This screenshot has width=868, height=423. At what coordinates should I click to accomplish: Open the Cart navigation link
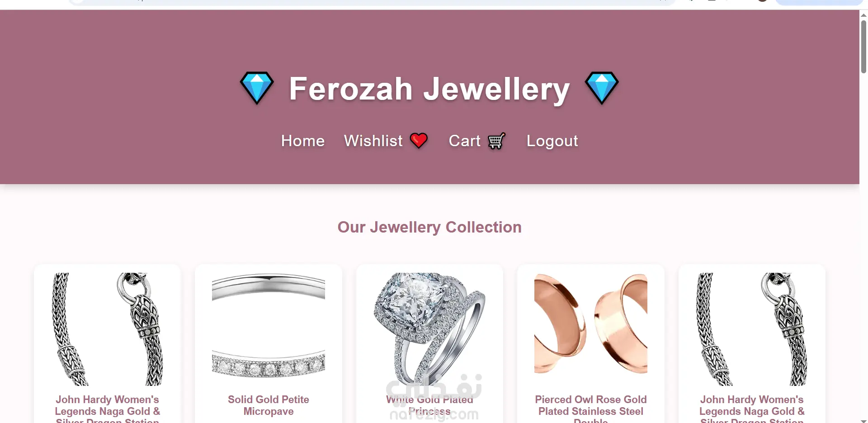465,141
